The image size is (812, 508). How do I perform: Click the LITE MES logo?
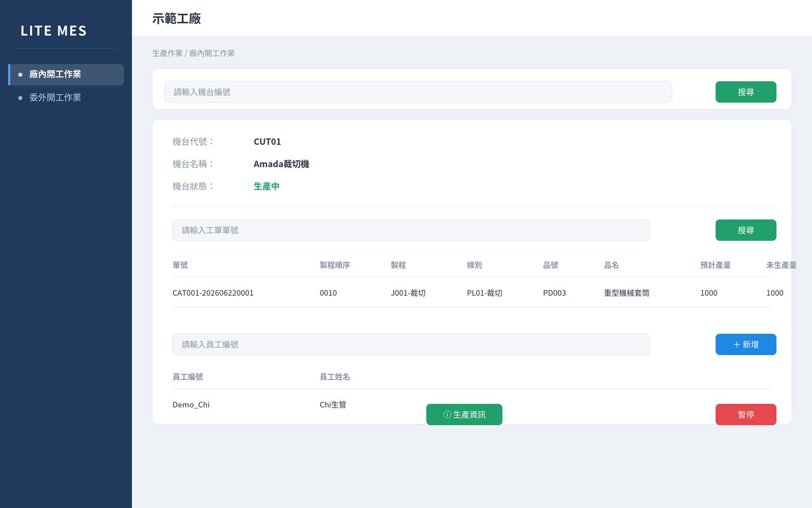click(54, 31)
